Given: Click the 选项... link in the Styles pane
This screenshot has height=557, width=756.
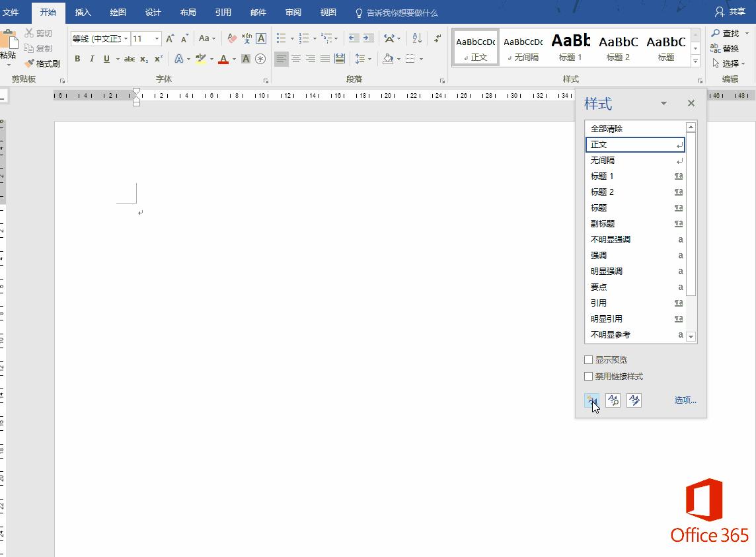Looking at the screenshot, I should (x=685, y=400).
